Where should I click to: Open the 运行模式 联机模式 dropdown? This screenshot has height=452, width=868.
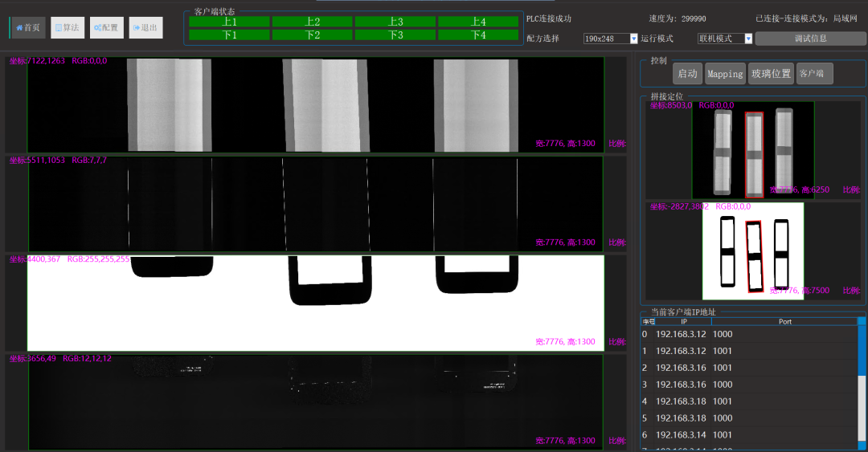click(x=725, y=39)
